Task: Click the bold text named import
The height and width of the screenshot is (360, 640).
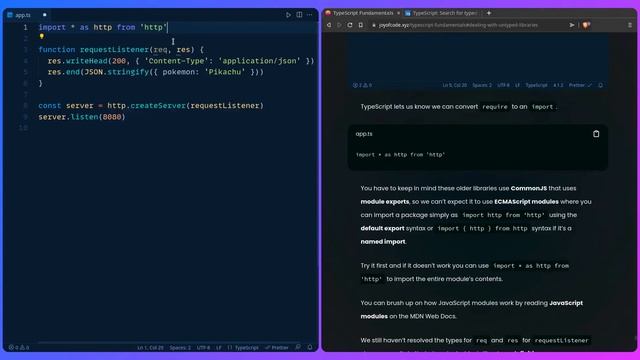Action: [383, 242]
